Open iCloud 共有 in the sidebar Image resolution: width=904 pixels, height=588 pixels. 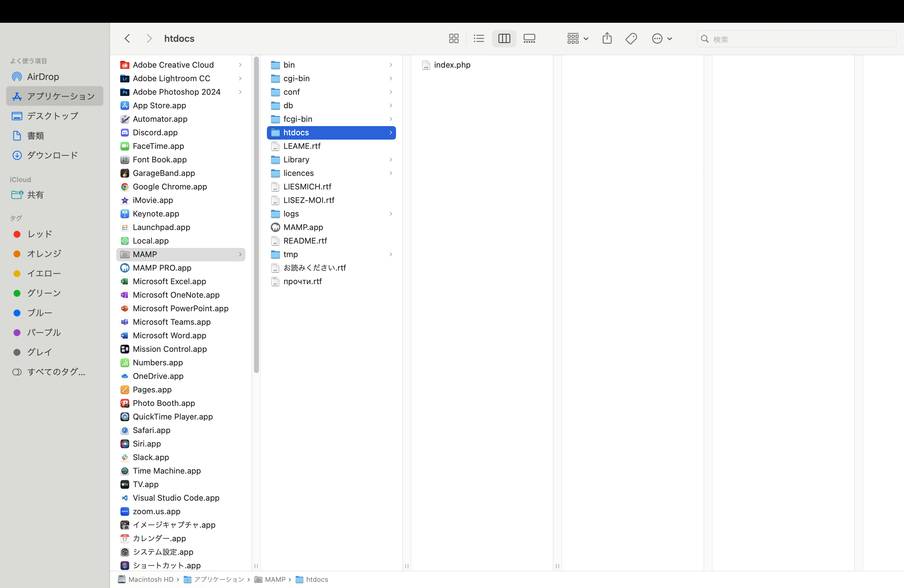tap(55, 195)
